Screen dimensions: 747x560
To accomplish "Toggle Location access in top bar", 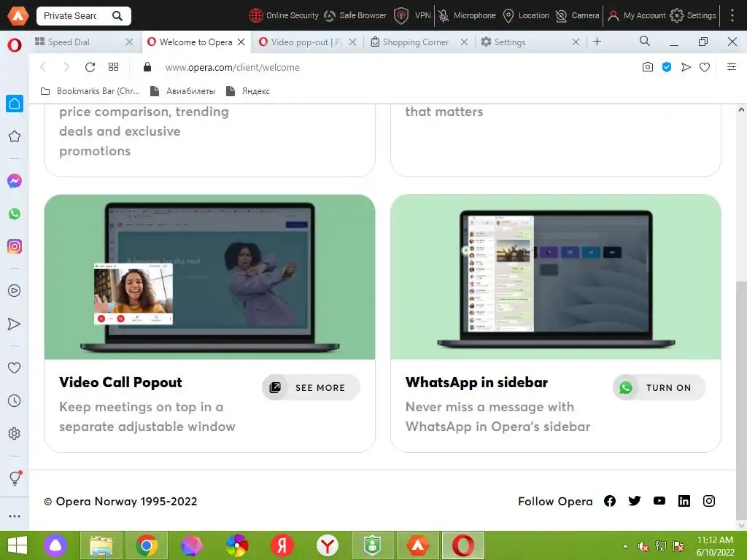I will point(526,16).
